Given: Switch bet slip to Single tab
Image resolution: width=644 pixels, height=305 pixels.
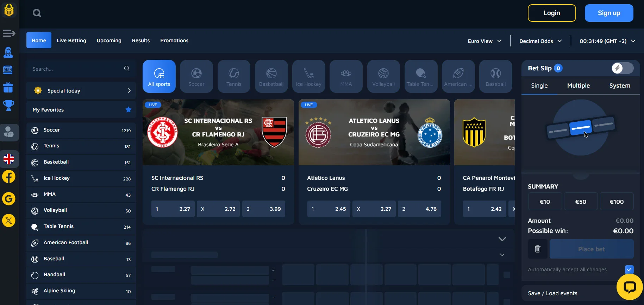Looking at the screenshot, I should pyautogui.click(x=539, y=86).
